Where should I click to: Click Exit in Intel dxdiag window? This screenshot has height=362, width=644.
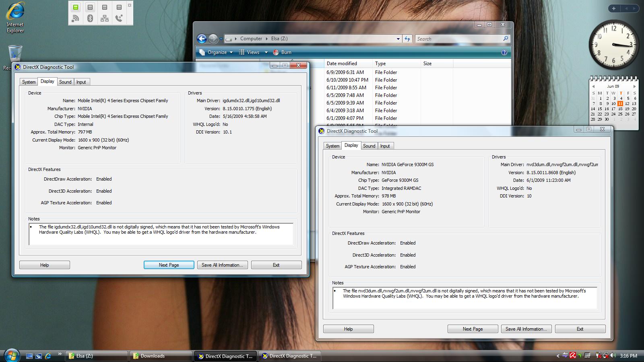(x=276, y=265)
